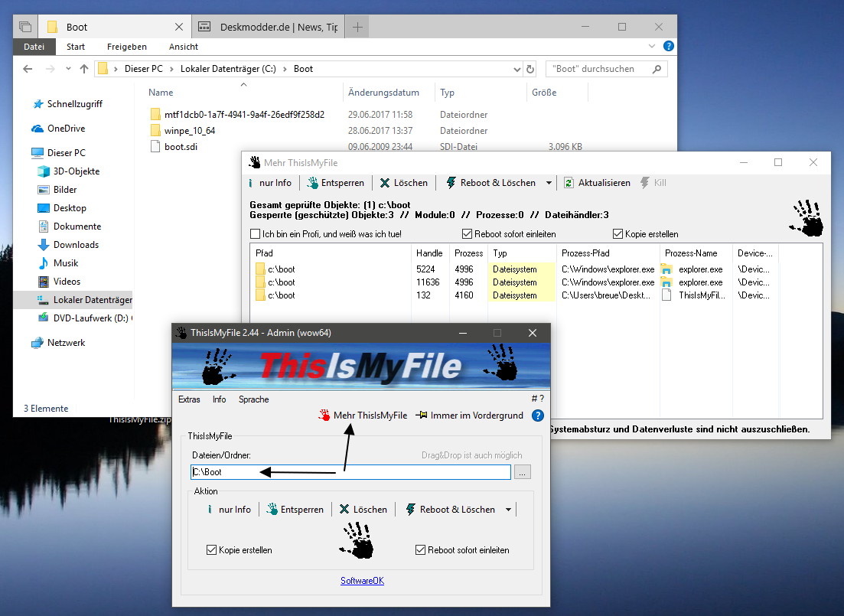Click the '# ?' menu item
Viewport: 844px width, 616px height.
(538, 399)
